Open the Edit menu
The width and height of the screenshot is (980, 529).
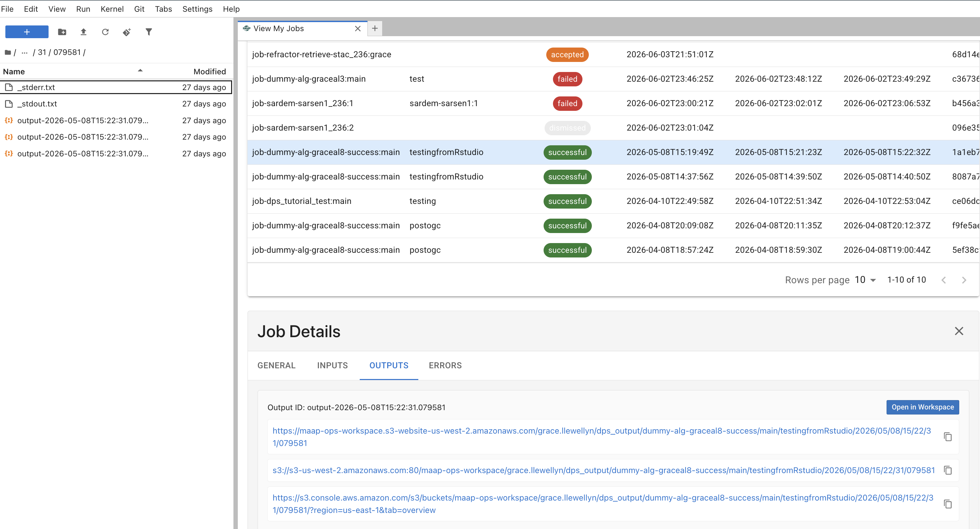pyautogui.click(x=30, y=9)
